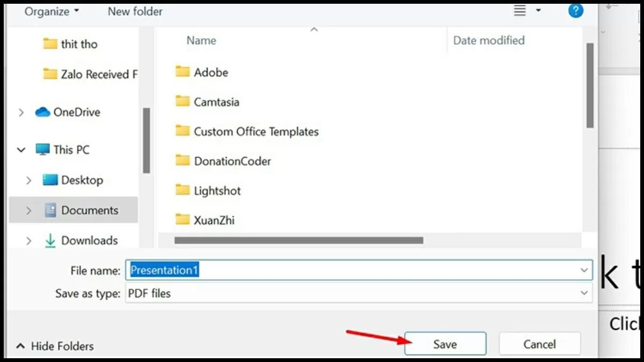This screenshot has height=362, width=644.
Task: Select the Camtasia folder icon
Action: 183,101
